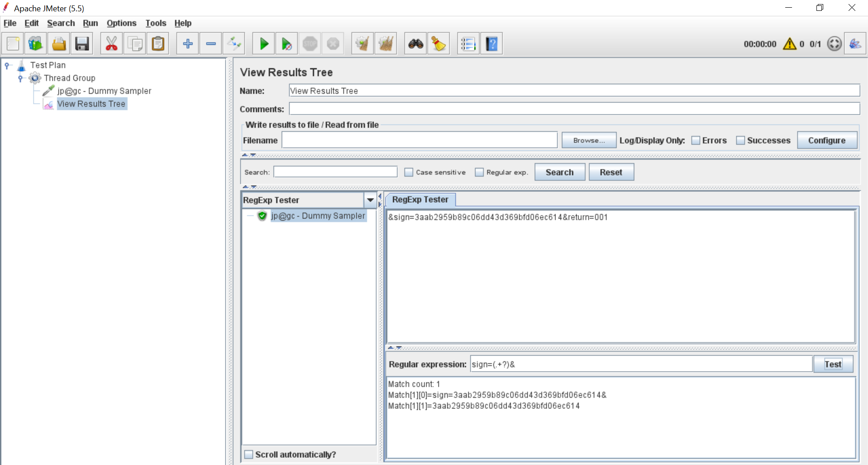Click the Help question mark icon
The width and height of the screenshot is (868, 465).
click(x=492, y=44)
